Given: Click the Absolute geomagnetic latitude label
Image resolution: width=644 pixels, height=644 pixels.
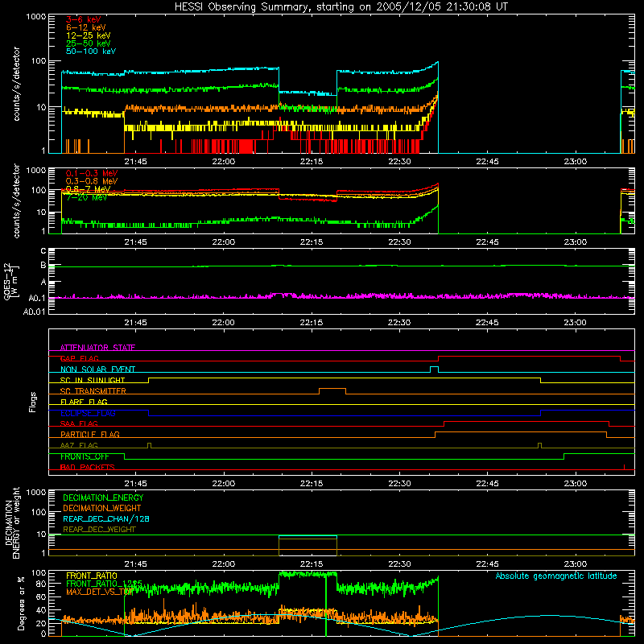Looking at the screenshot, I should 556,576.
